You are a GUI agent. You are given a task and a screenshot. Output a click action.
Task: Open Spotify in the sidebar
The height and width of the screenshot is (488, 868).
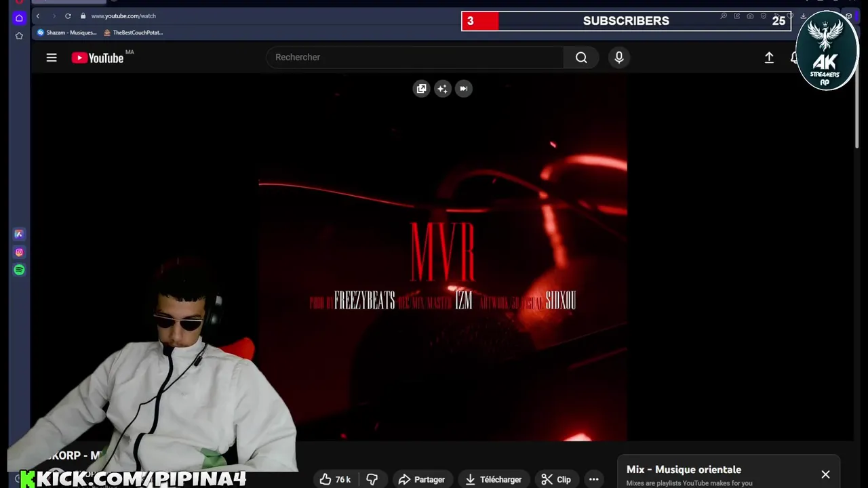tap(19, 270)
